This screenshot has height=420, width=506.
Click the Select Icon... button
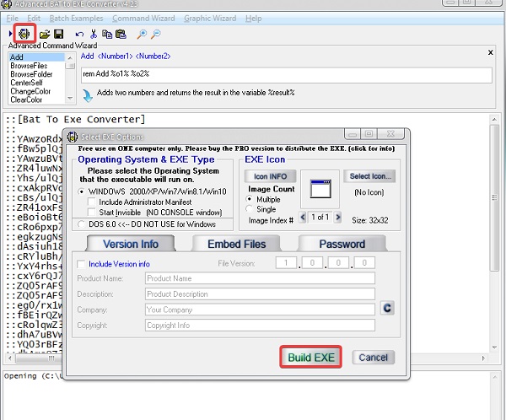[x=369, y=175]
